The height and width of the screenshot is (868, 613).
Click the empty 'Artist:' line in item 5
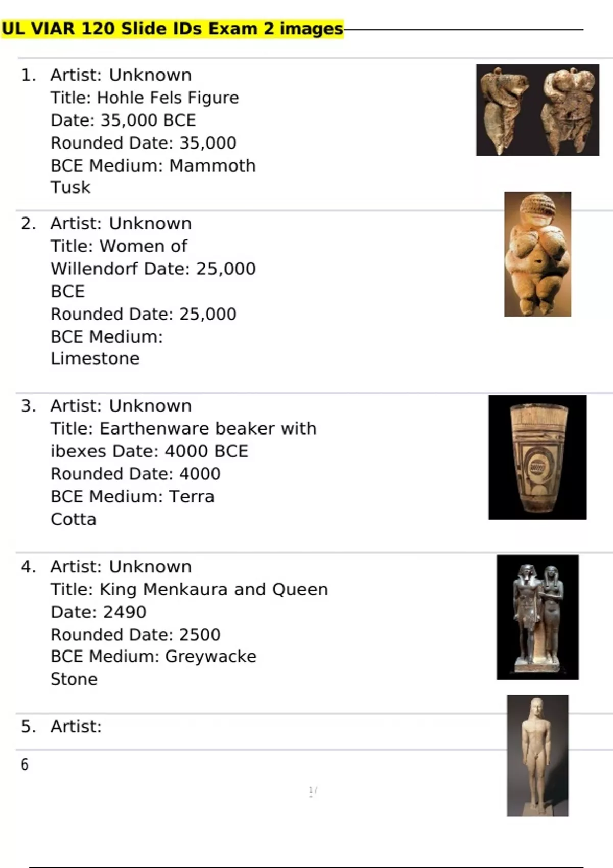(76, 726)
